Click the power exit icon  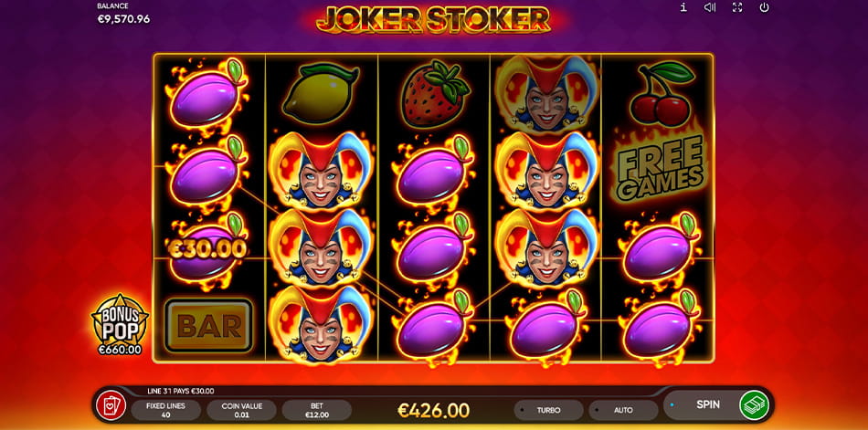pos(765,7)
